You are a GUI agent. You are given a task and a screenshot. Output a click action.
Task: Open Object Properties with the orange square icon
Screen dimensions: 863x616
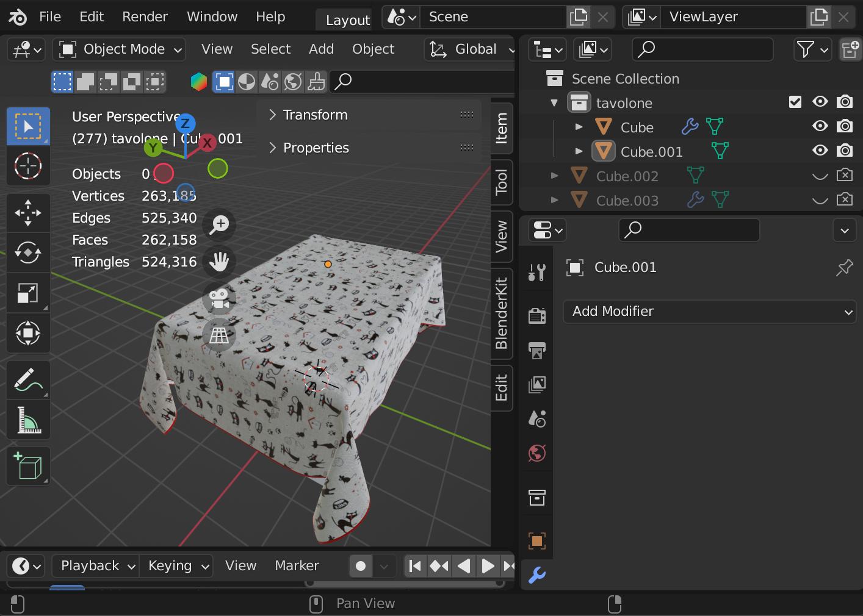[536, 540]
